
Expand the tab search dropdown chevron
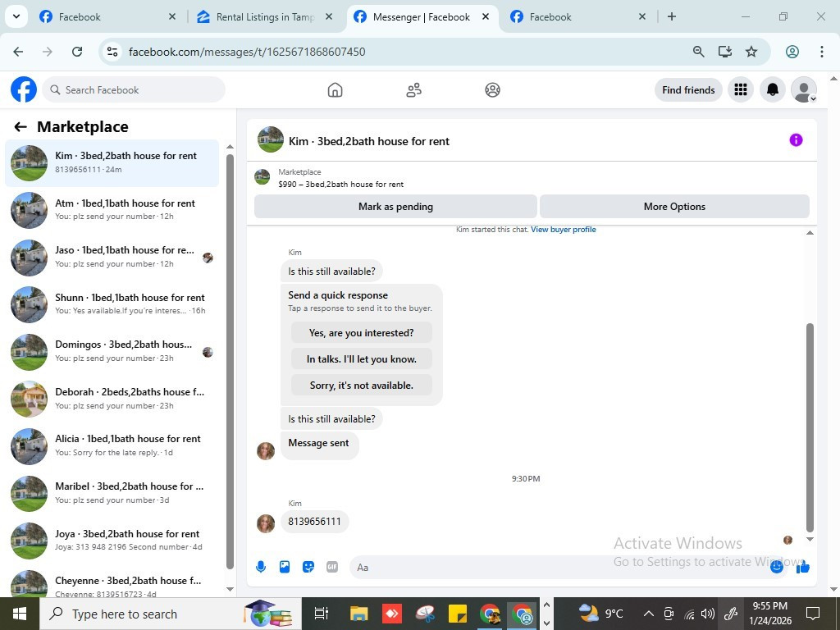16,16
